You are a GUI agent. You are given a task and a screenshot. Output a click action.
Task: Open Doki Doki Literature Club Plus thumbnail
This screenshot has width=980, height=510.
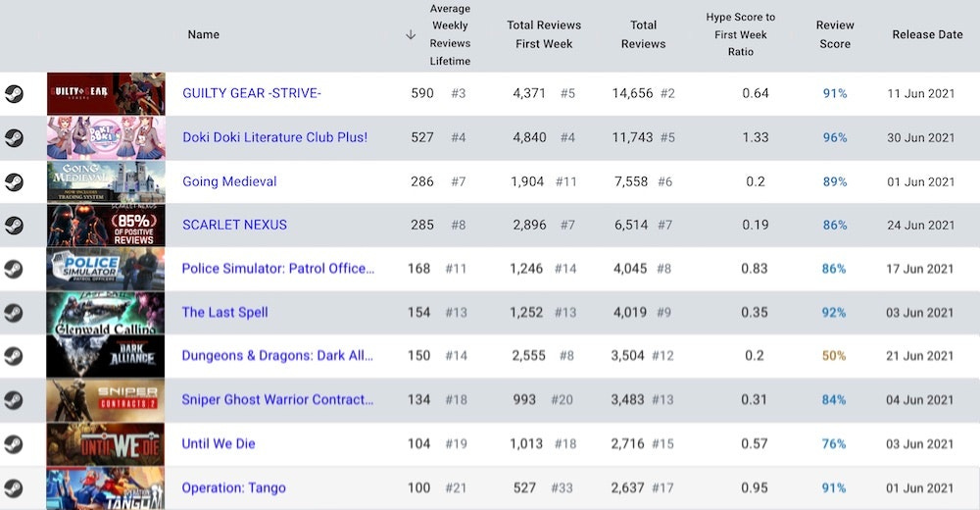click(x=106, y=137)
